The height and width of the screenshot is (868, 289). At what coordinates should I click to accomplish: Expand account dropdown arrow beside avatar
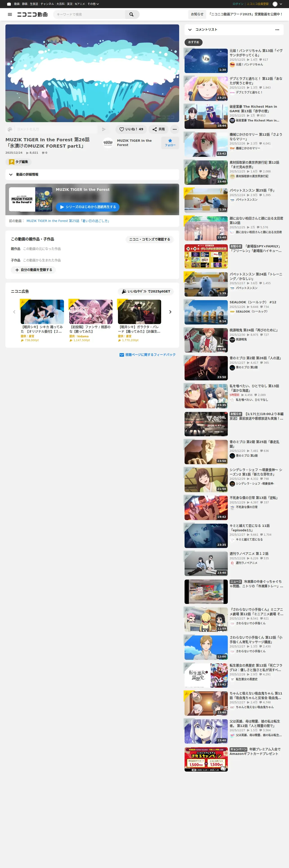281,4
